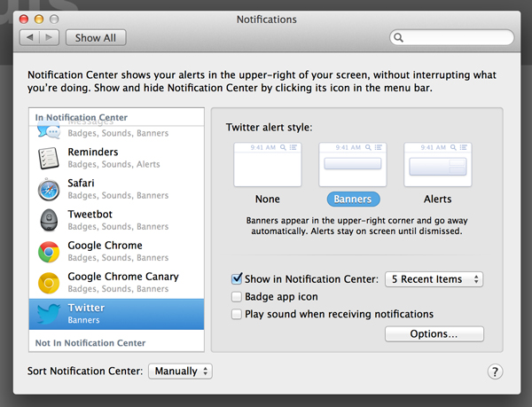Choose the Banners alert style thumbnail
The image size is (532, 407).
pyautogui.click(x=353, y=165)
